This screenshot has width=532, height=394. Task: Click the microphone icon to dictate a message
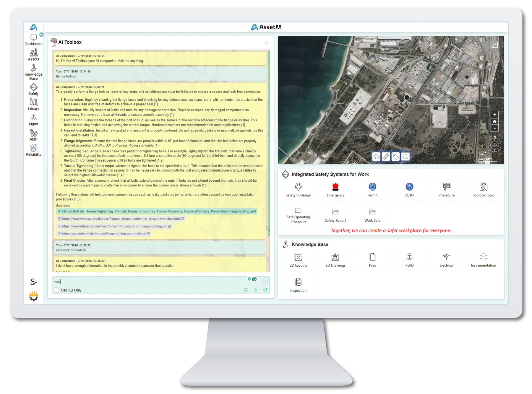[x=256, y=290]
